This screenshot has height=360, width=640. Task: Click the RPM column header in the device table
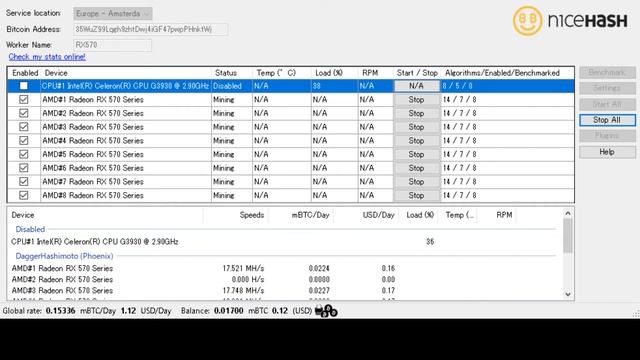click(x=370, y=73)
